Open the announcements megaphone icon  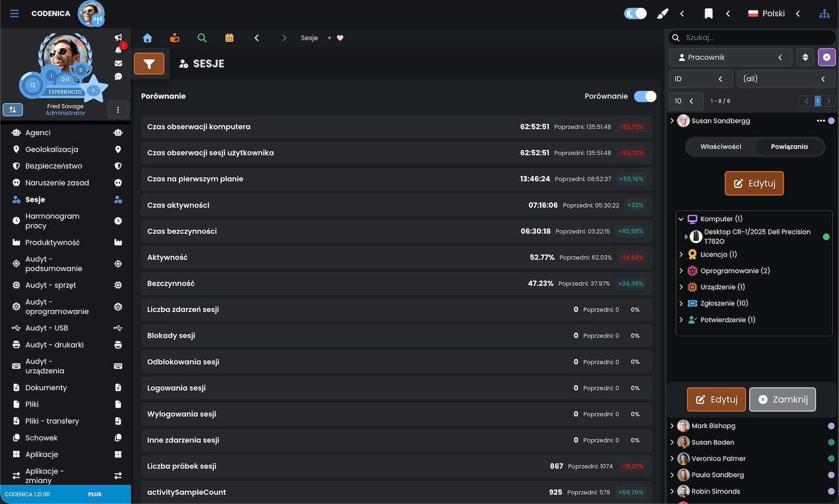(119, 37)
